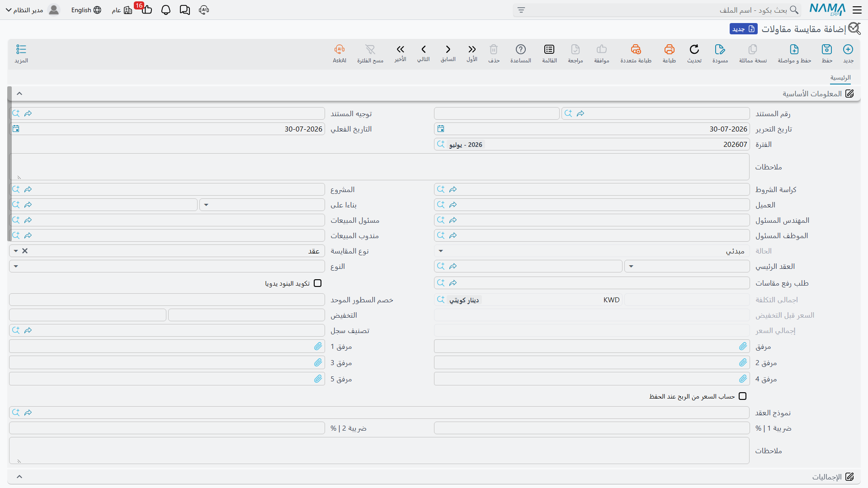The image size is (868, 488).
Task: Click حفظ و مواصلة save and continue
Action: point(794,53)
